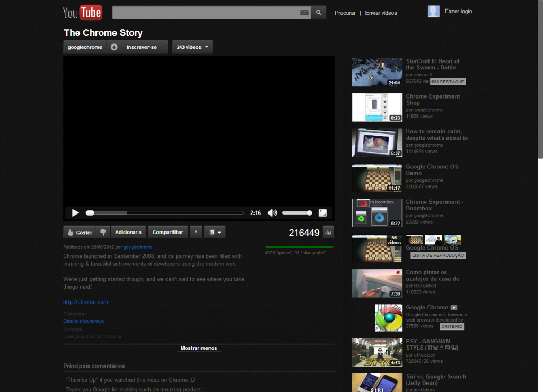This screenshot has height=392, width=543.
Task: Click the Compartilhar button
Action: (168, 232)
